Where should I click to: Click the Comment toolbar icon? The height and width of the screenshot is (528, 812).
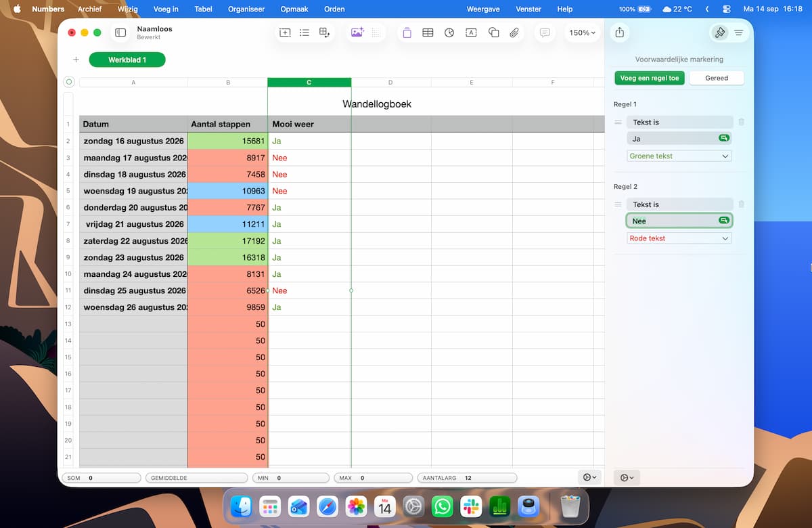[544, 32]
